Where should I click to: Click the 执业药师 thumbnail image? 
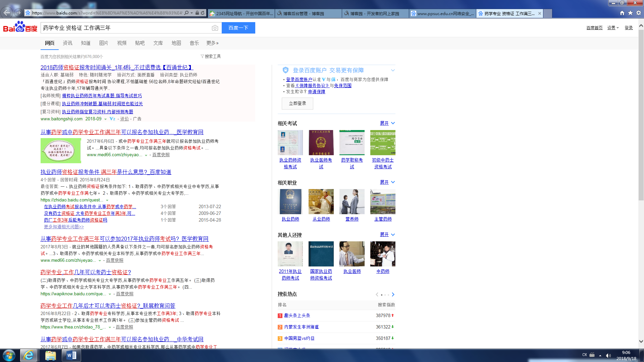point(290,201)
